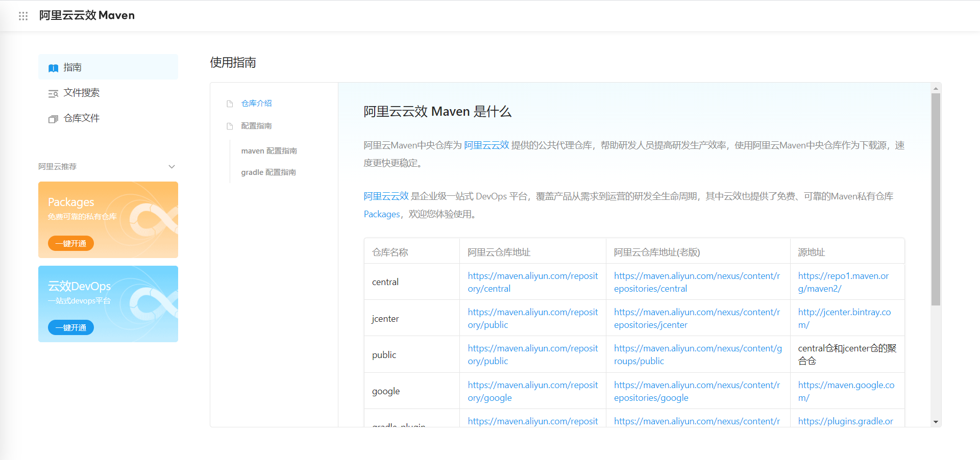Collapse the 阿里云推荐 section chevron
This screenshot has width=980, height=460.
tap(171, 167)
